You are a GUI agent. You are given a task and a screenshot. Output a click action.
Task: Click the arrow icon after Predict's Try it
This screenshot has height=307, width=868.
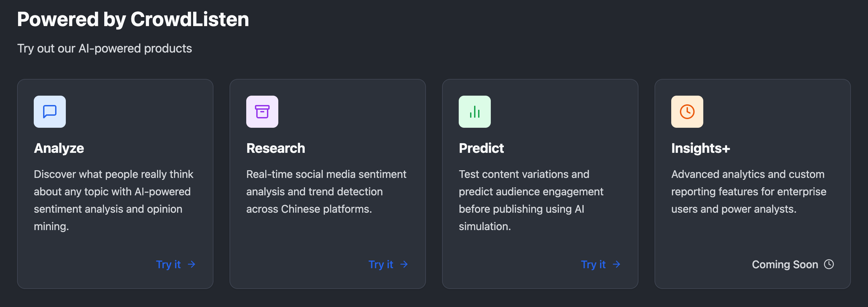point(617,265)
